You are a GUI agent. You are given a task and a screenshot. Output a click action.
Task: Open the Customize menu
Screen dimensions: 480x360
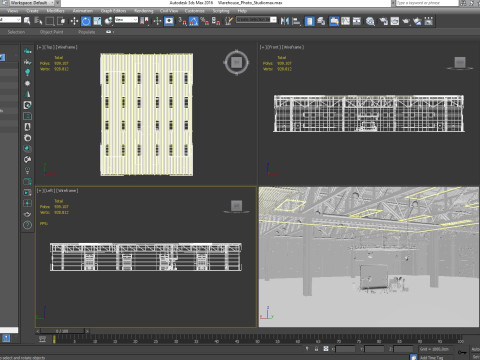(x=195, y=11)
